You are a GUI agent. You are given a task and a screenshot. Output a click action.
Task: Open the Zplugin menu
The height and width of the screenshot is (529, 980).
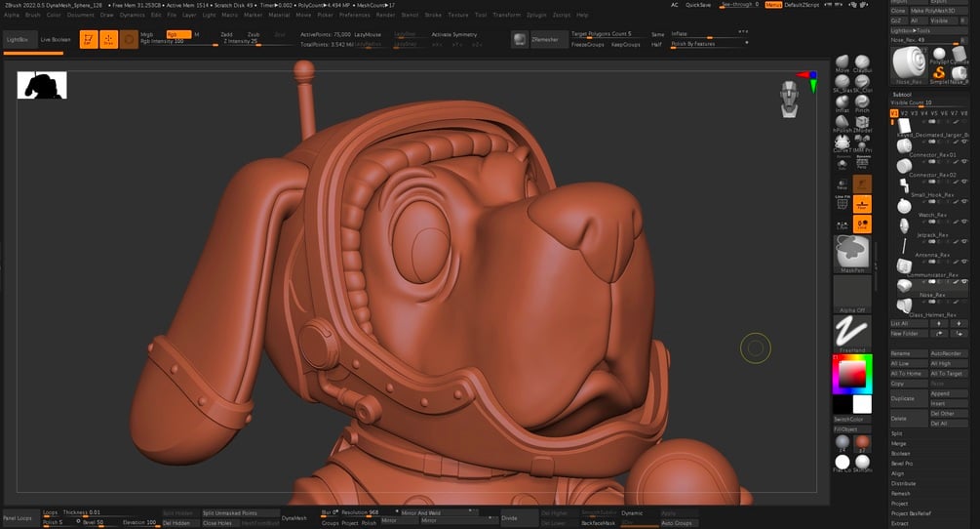536,15
